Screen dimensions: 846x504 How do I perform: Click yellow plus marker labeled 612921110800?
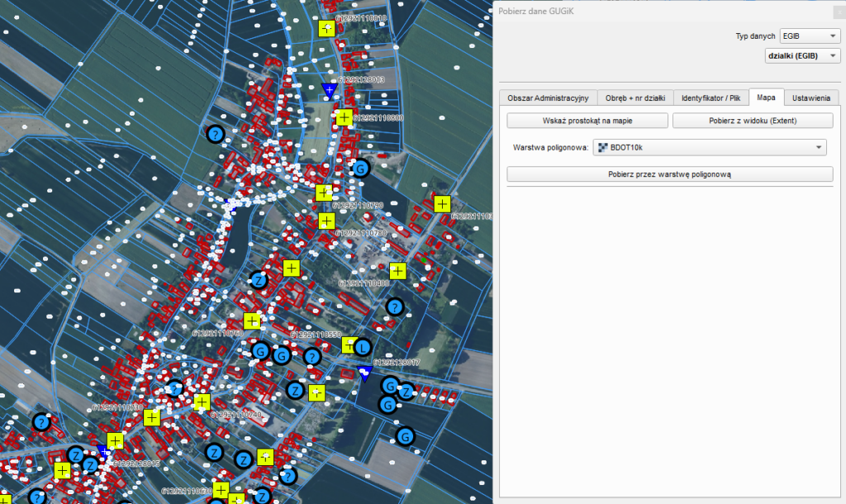point(345,118)
